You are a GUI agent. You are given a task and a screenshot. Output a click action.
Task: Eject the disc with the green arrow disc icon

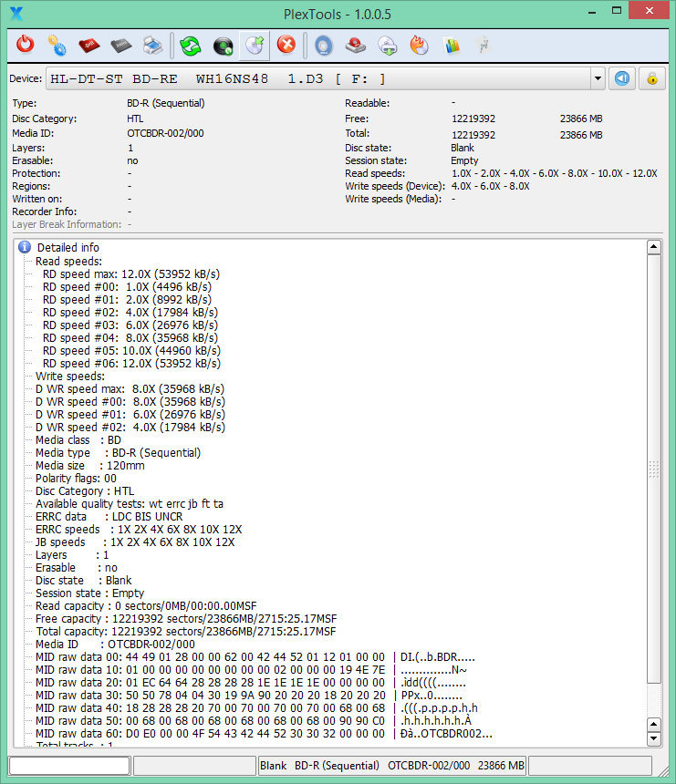tap(255, 46)
